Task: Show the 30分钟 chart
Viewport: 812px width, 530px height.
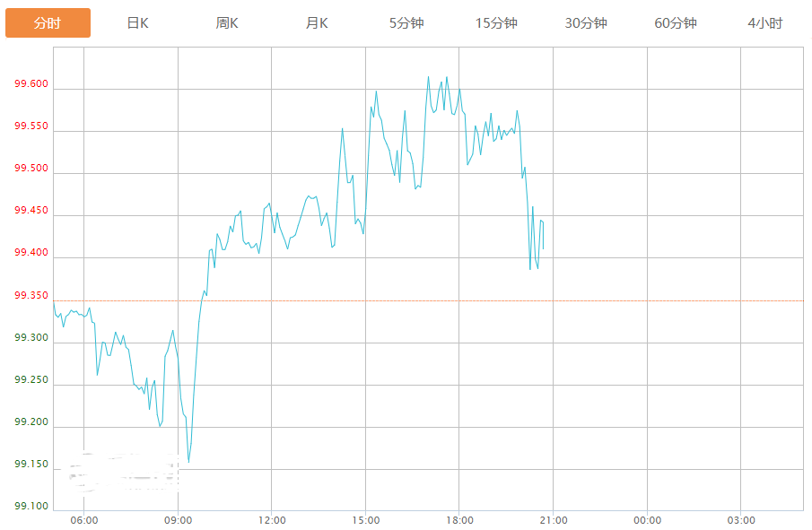Action: [x=586, y=23]
